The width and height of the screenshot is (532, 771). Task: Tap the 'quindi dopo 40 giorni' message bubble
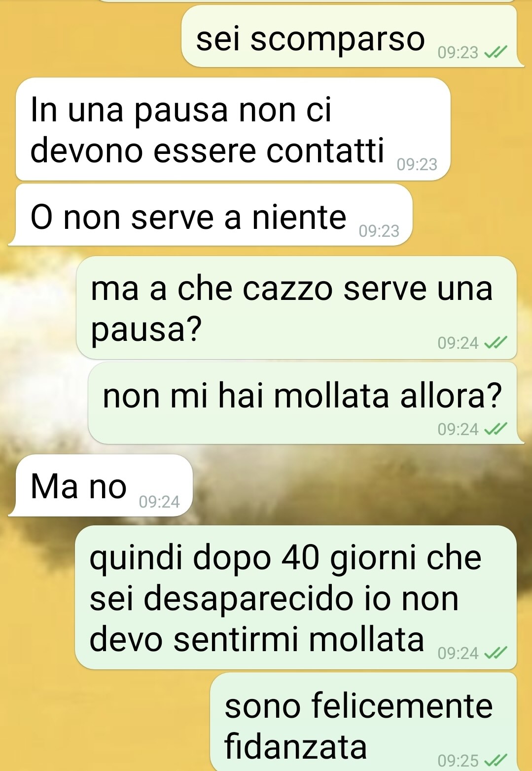click(x=296, y=597)
